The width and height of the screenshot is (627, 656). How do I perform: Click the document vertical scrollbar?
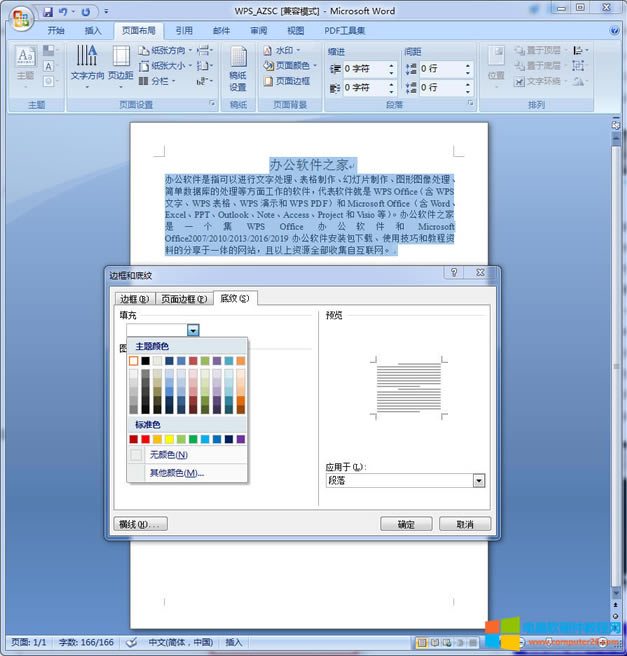click(x=616, y=364)
